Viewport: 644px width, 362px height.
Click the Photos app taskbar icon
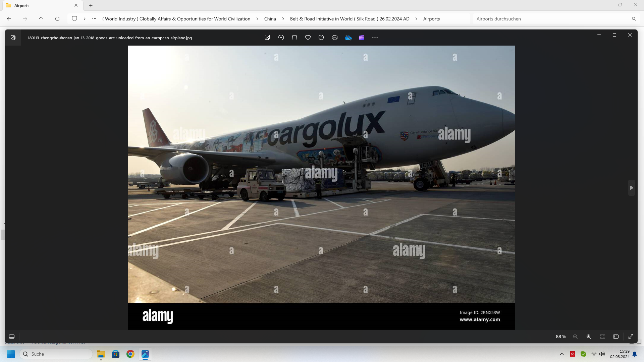coord(145,354)
